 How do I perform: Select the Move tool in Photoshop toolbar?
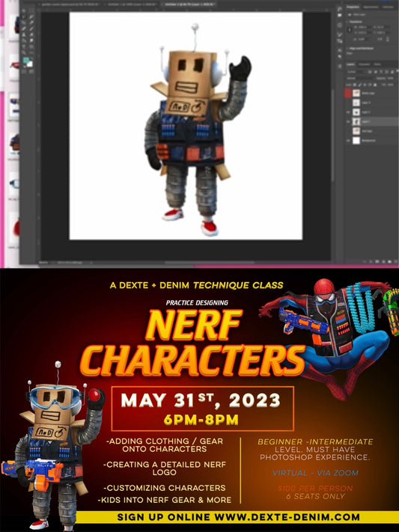(23, 10)
